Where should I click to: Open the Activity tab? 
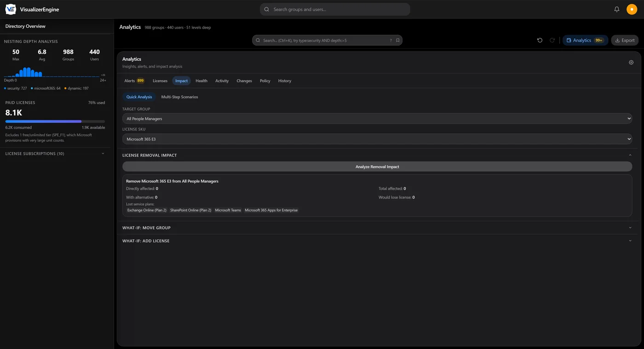tap(222, 81)
